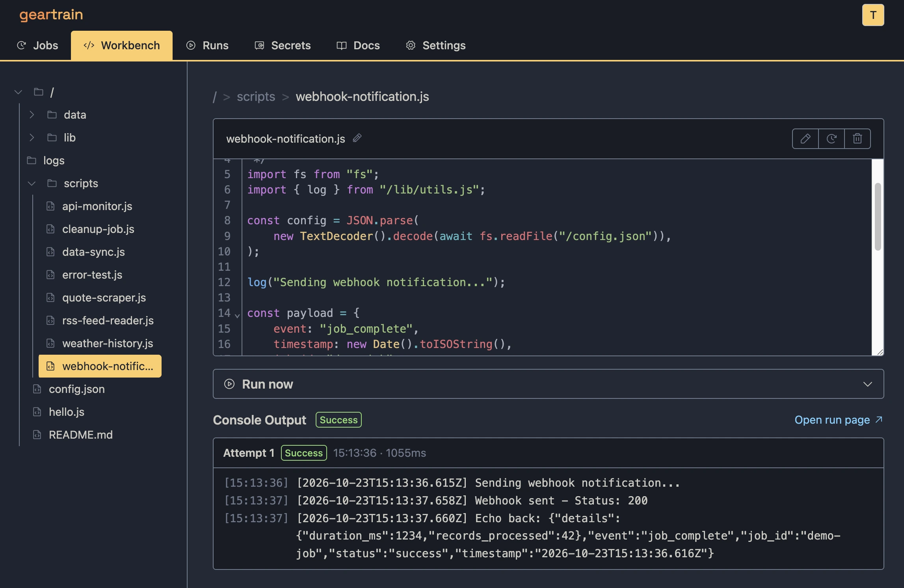Click the geartrain logo
Image resolution: width=904 pixels, height=588 pixels.
coord(51,15)
